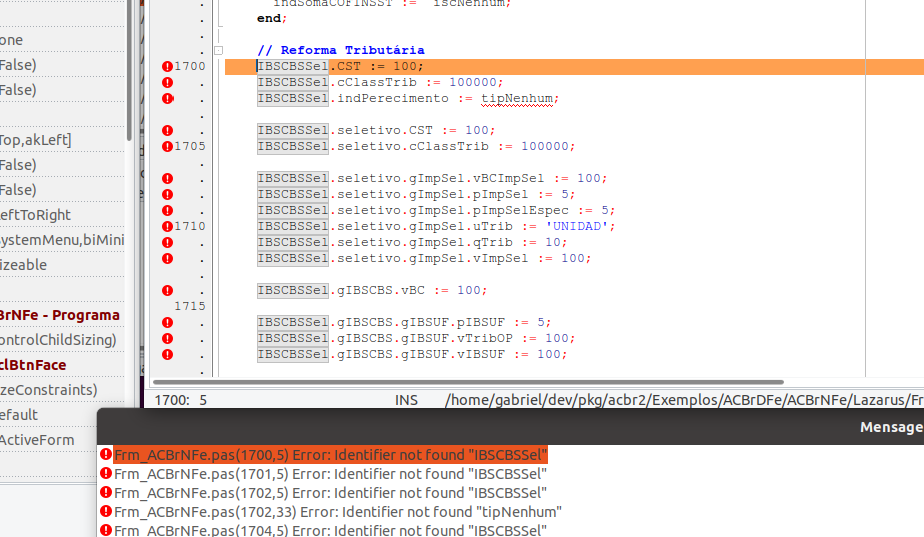Select ActiveForm property value
The width and height of the screenshot is (924, 537).
[x=37, y=440]
